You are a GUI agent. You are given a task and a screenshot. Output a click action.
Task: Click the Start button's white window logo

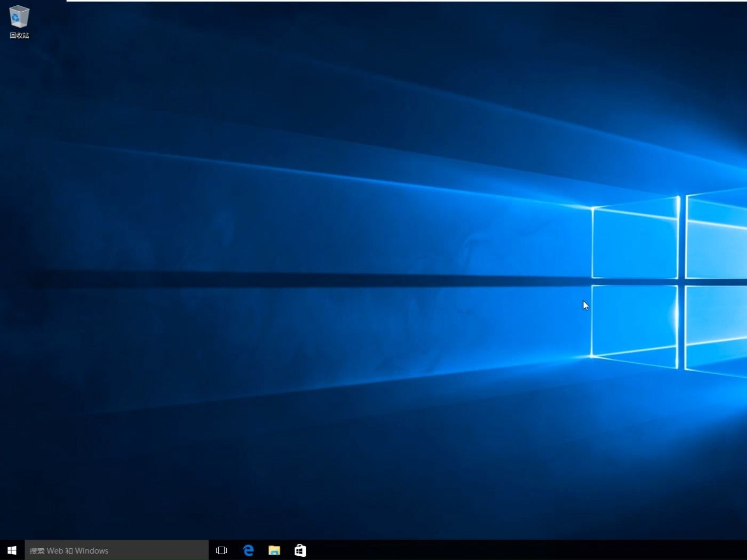pyautogui.click(x=11, y=550)
